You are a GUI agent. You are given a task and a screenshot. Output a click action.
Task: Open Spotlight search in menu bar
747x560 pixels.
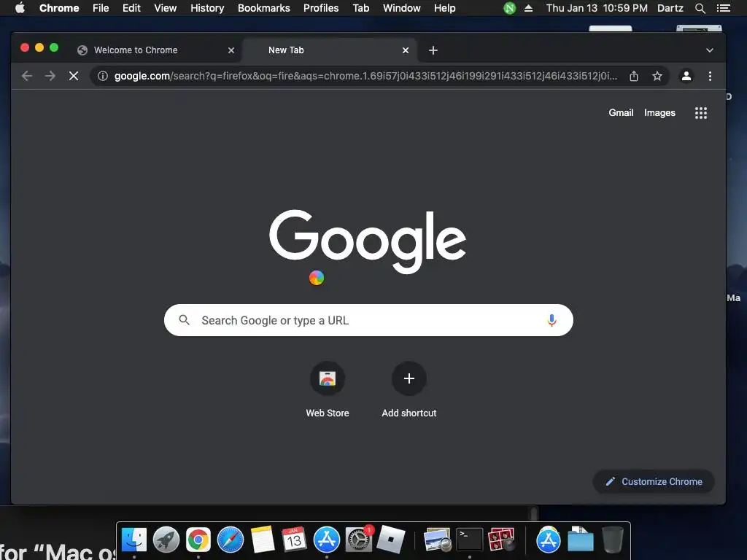[700, 8]
